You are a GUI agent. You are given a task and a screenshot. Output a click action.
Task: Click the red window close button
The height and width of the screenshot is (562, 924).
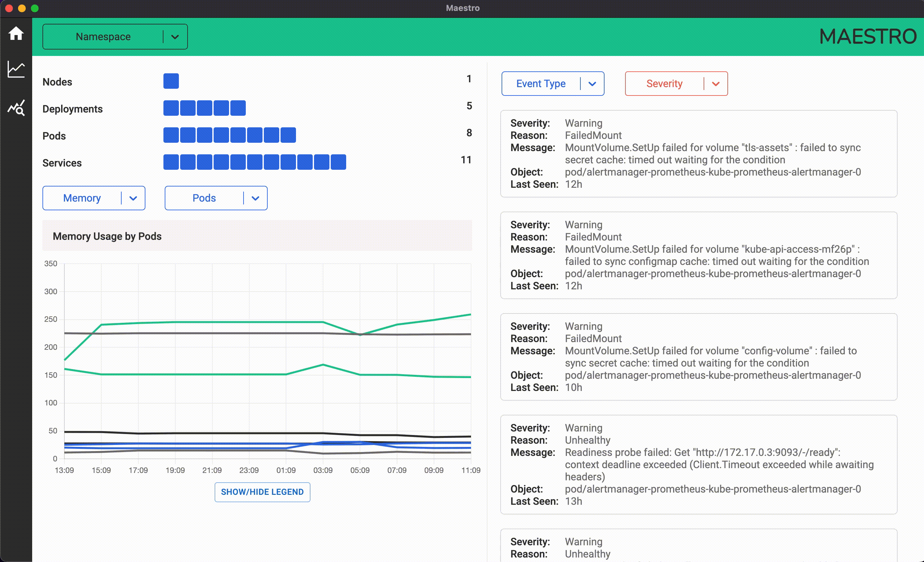coord(9,8)
